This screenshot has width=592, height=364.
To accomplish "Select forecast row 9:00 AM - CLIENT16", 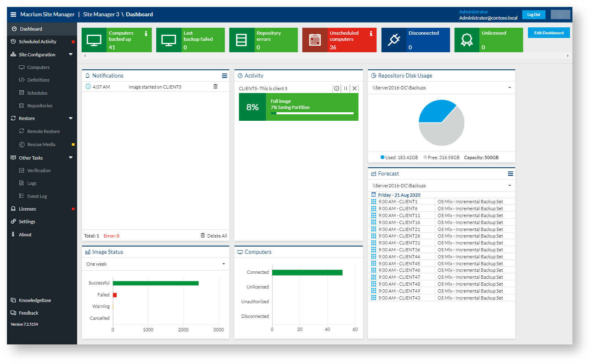I will (441, 222).
